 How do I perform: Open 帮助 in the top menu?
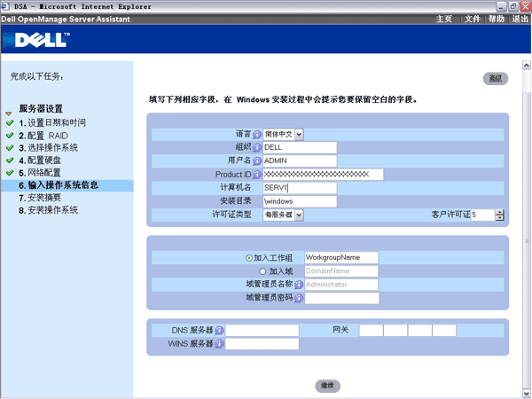click(496, 19)
